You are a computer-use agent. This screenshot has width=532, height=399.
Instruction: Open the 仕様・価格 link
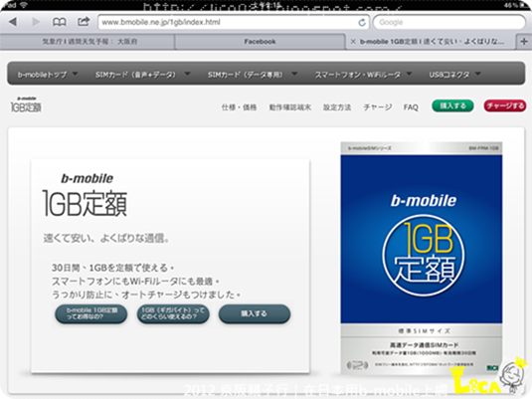coord(239,107)
